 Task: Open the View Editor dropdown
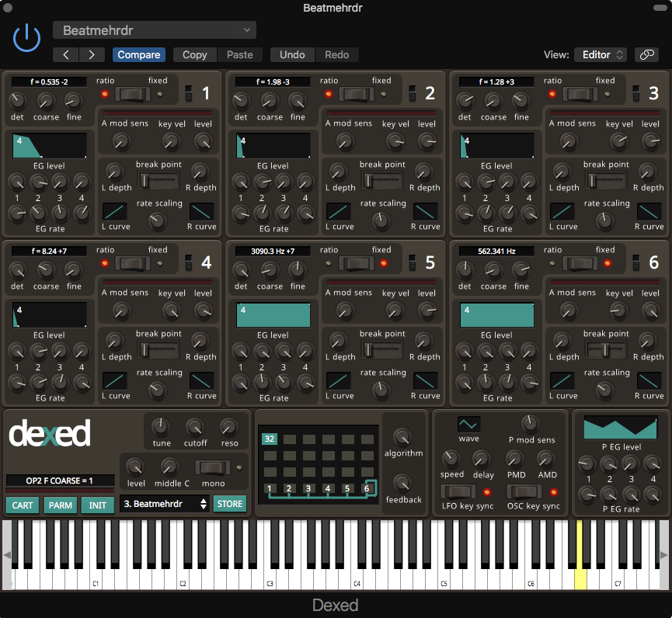pos(600,55)
